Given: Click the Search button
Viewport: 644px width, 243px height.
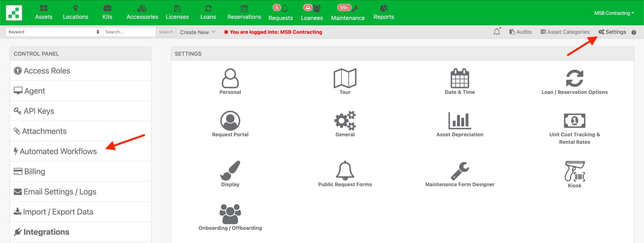Looking at the screenshot, I should click(166, 32).
